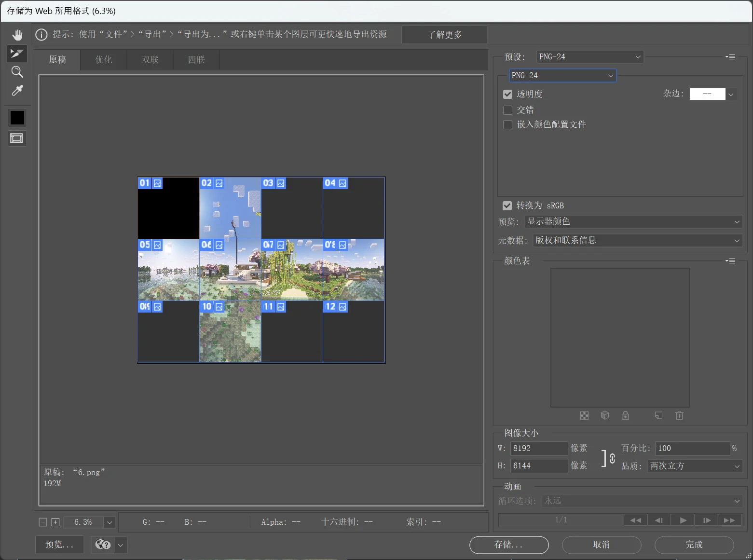Viewport: 753px width, 560px height.
Task: Toggle 转换为 sRGB checkbox
Action: (x=507, y=205)
